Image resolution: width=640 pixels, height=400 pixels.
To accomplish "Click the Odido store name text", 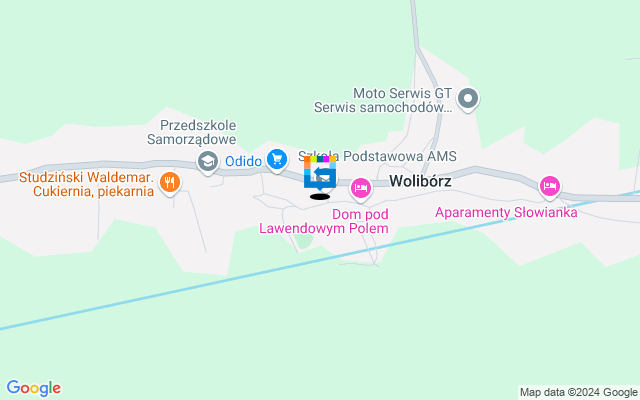I will (243, 161).
